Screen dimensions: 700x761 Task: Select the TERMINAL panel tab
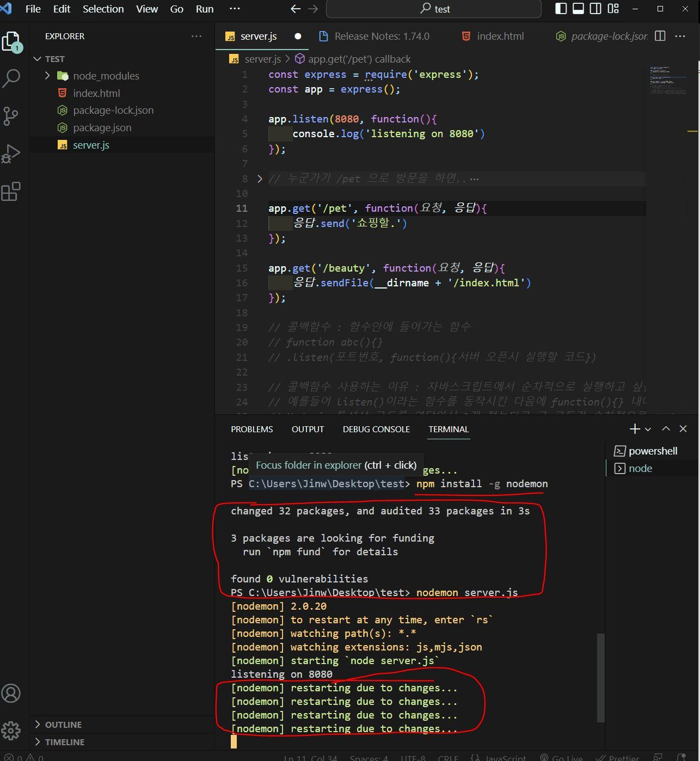(x=449, y=429)
